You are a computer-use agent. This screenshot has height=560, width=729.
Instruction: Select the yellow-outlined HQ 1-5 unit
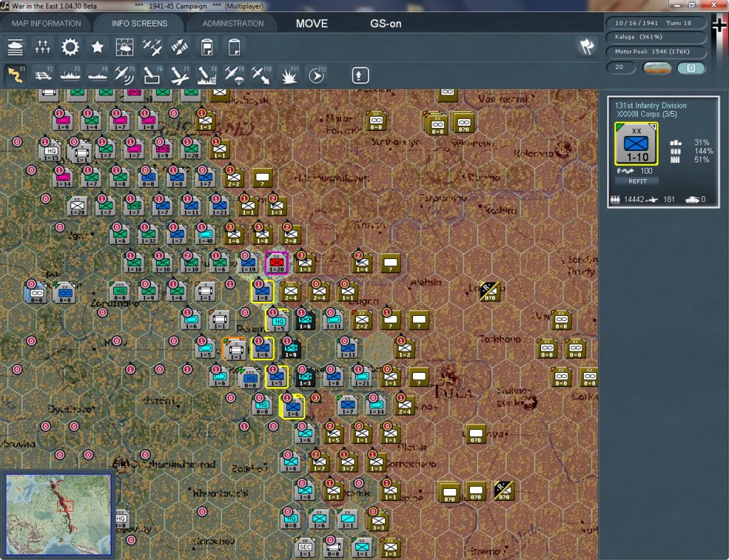[x=278, y=321]
